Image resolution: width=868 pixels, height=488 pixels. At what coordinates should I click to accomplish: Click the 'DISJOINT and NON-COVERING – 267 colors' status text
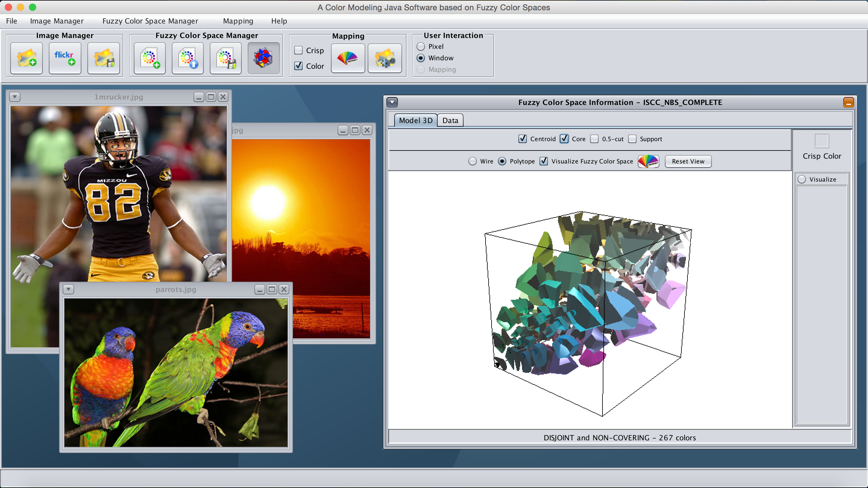point(620,437)
